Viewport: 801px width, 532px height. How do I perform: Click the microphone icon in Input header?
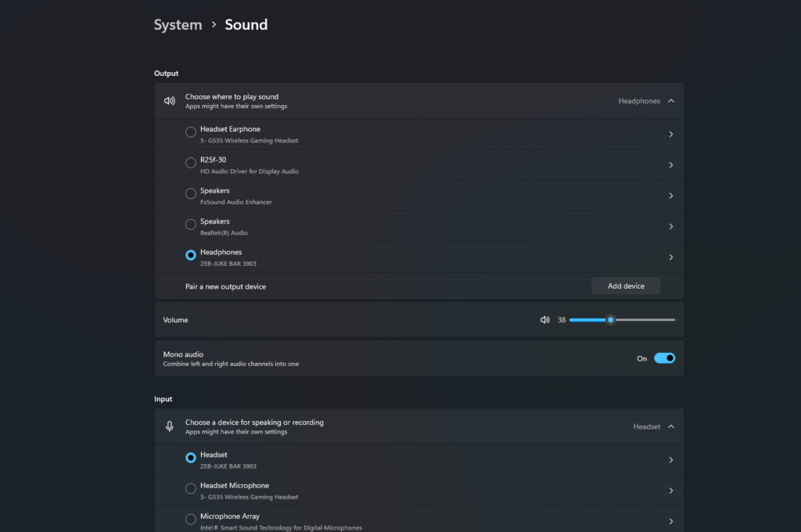pos(169,426)
